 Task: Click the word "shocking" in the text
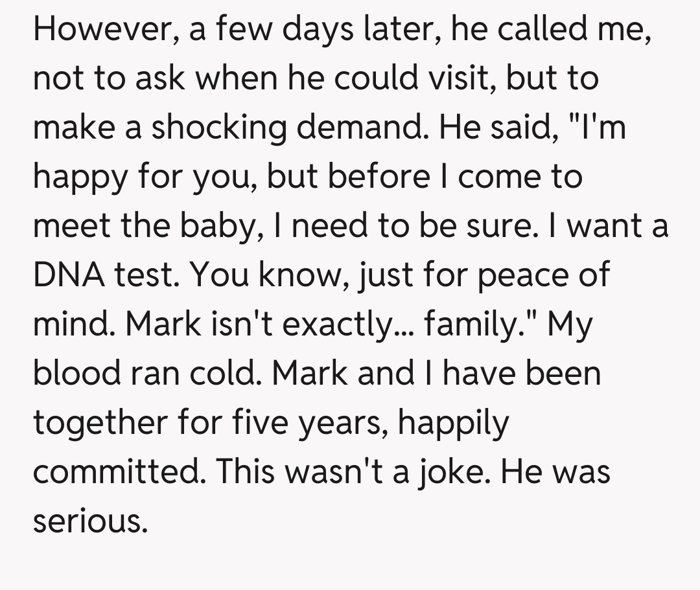pos(218,128)
